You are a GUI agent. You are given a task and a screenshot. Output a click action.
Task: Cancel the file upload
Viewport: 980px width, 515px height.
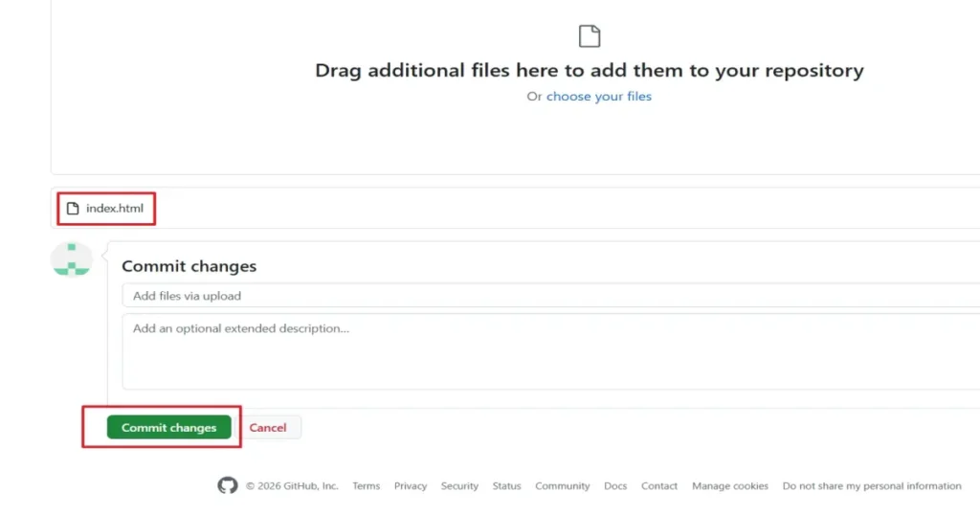click(x=268, y=428)
